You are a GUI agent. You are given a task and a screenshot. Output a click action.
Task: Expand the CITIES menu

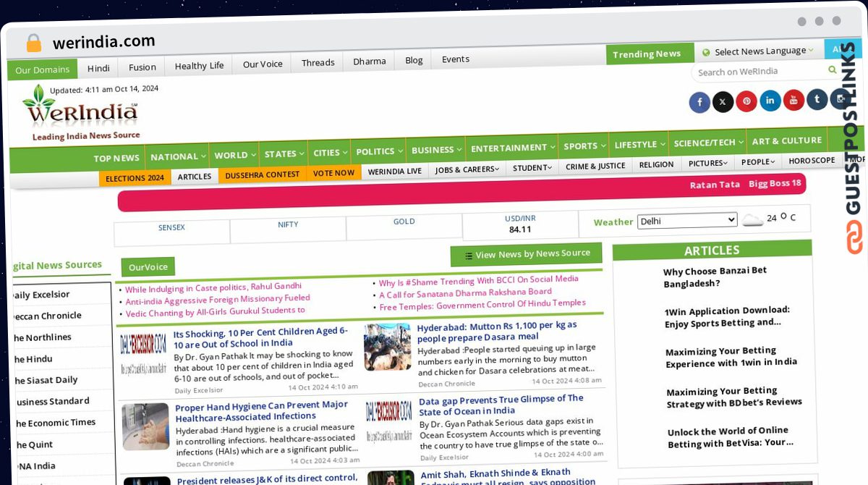[330, 153]
